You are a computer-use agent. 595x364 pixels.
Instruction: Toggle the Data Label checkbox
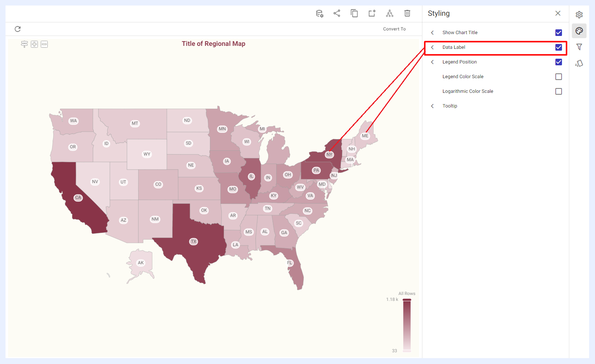(x=559, y=47)
